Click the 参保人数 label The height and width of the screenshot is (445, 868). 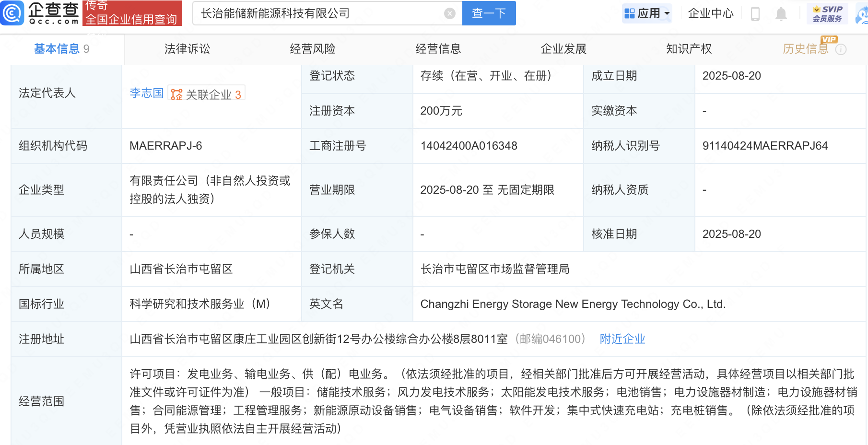(332, 234)
